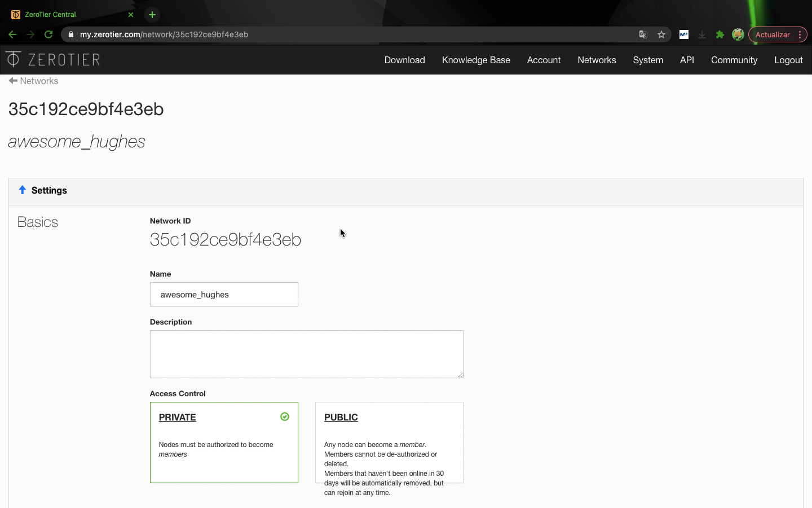This screenshot has width=812, height=508.
Task: Go back using browser back arrow
Action: tap(12, 34)
